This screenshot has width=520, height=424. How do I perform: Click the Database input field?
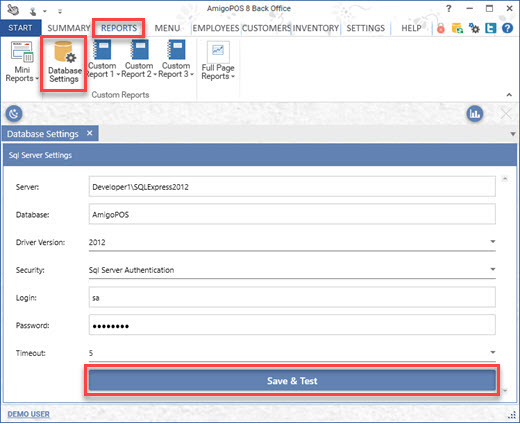click(x=292, y=214)
